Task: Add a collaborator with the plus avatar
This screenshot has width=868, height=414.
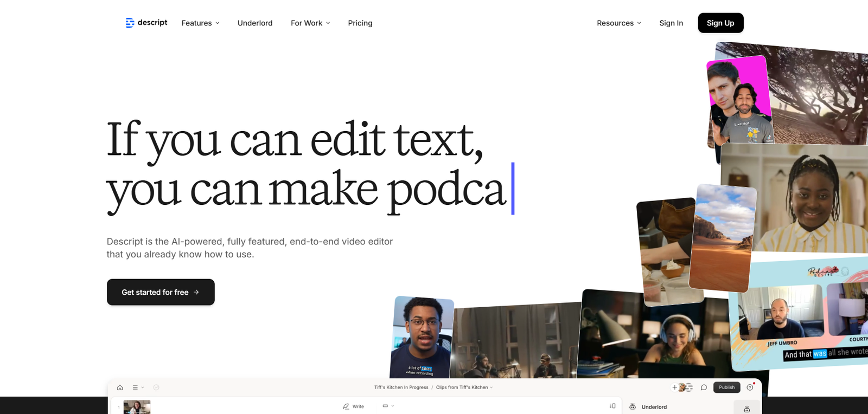Action: (x=675, y=387)
